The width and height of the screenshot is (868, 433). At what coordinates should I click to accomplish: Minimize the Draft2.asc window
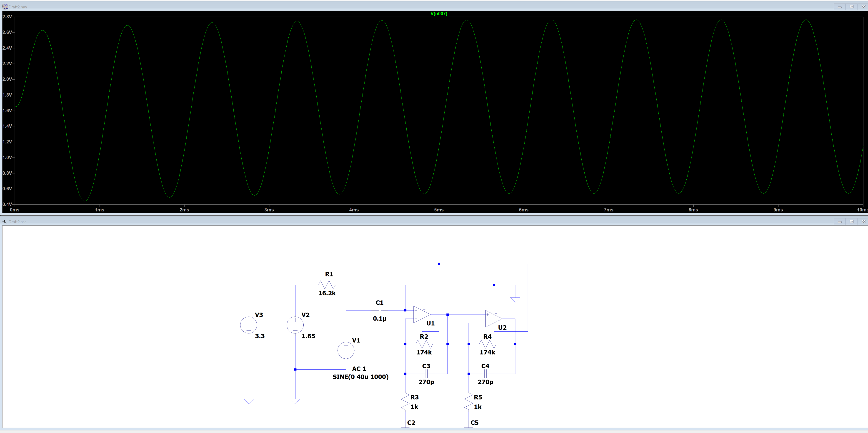[x=839, y=221]
